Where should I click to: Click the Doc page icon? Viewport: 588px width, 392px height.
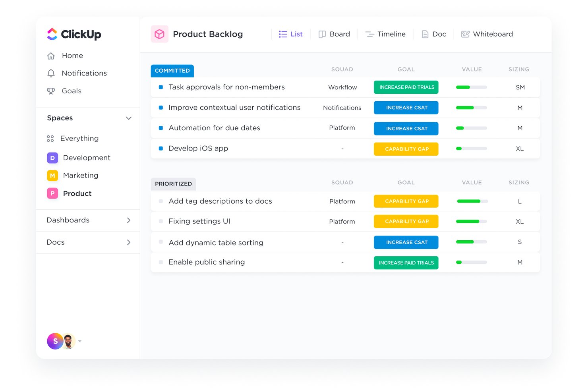[x=425, y=35]
